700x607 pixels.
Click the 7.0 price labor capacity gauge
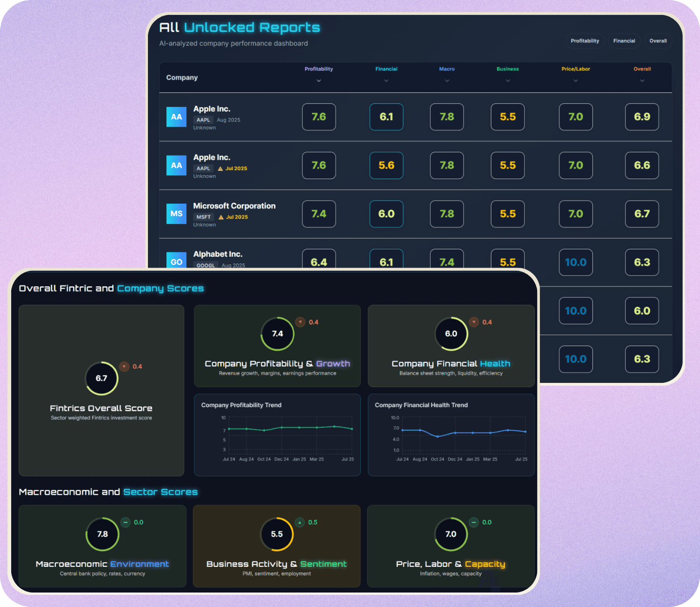(x=451, y=534)
